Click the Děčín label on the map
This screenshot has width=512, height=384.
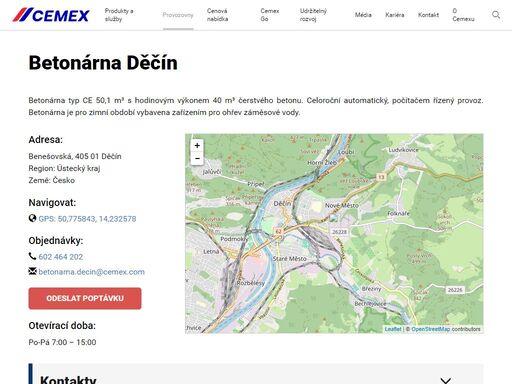click(282, 203)
